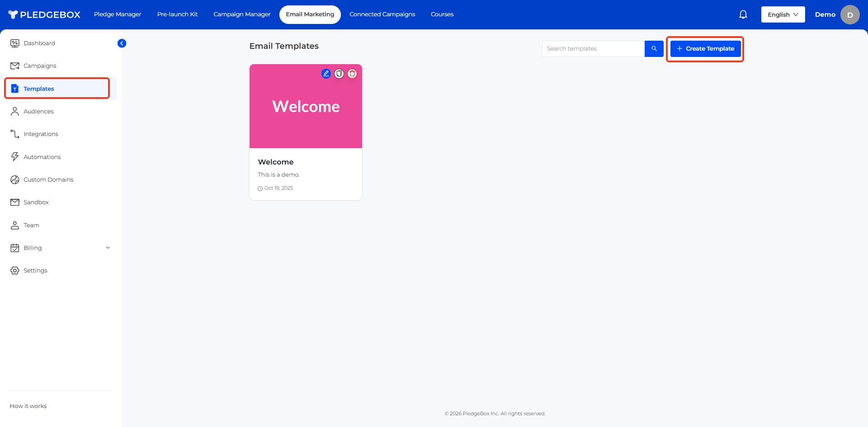Click the Demo user avatar
The image size is (868, 427).
849,14
